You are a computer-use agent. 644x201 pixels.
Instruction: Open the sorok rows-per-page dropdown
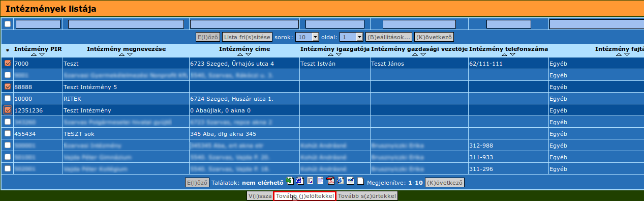[308, 37]
